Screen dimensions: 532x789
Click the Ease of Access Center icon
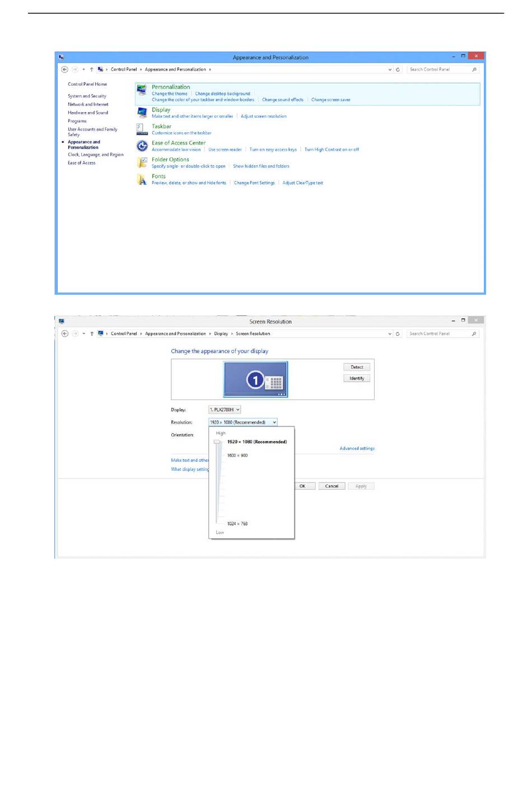click(142, 146)
